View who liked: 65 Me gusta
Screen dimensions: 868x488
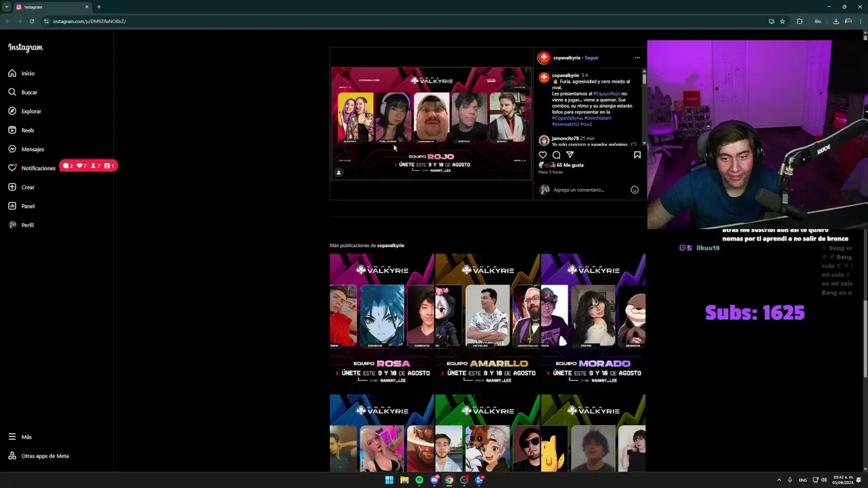click(570, 165)
